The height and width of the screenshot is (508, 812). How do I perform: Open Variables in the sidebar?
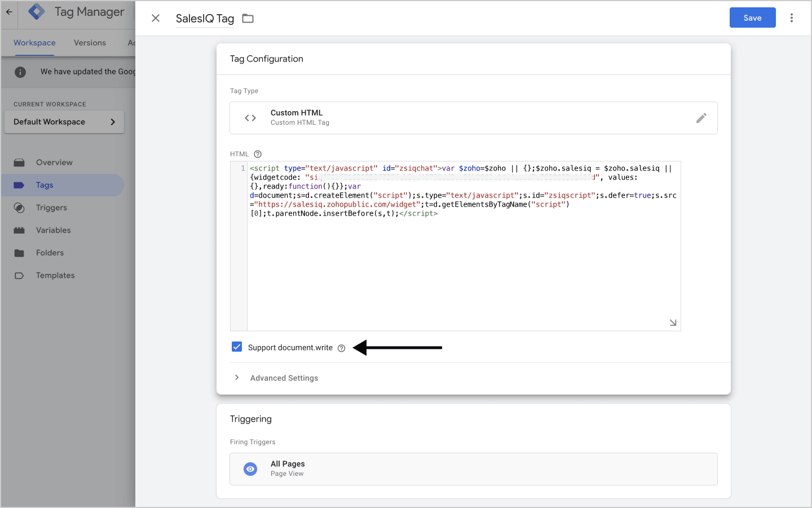(x=62, y=230)
